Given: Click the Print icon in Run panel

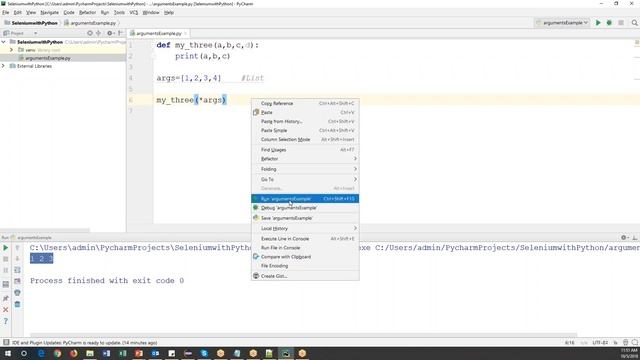Looking at the screenshot, I should point(17,293).
